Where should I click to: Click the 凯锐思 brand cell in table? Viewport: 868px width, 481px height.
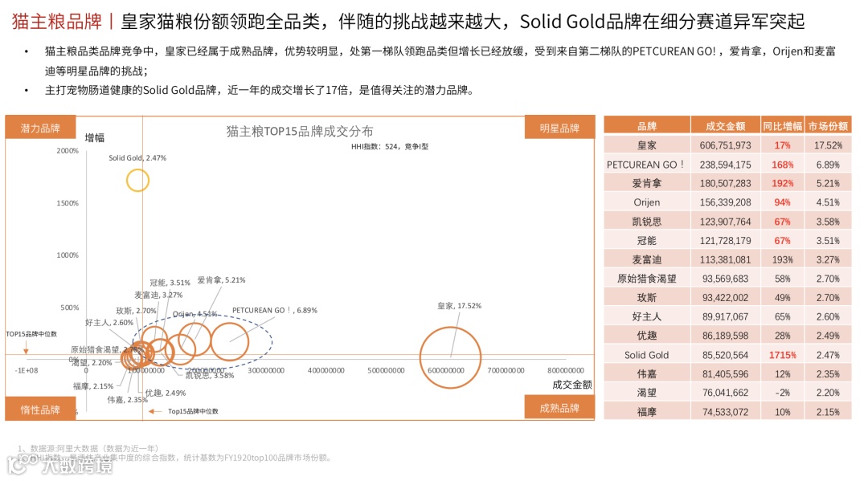(646, 221)
